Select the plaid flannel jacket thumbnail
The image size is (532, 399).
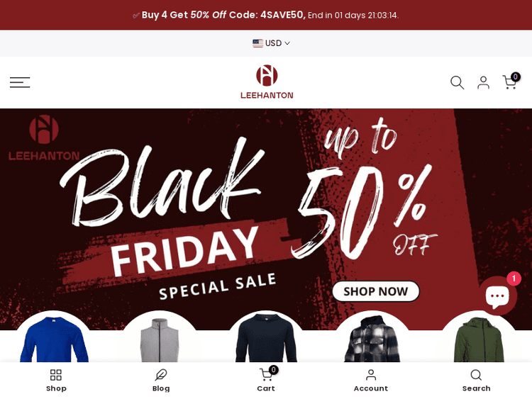coord(372,337)
